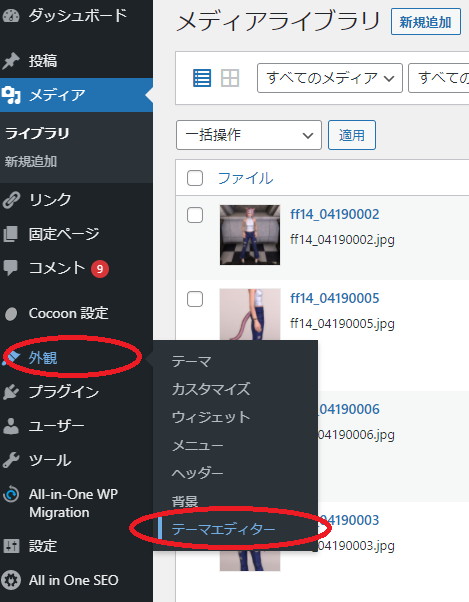The height and width of the screenshot is (602, 469).
Task: Click the person icon beside ユーザー
Action: (11, 426)
